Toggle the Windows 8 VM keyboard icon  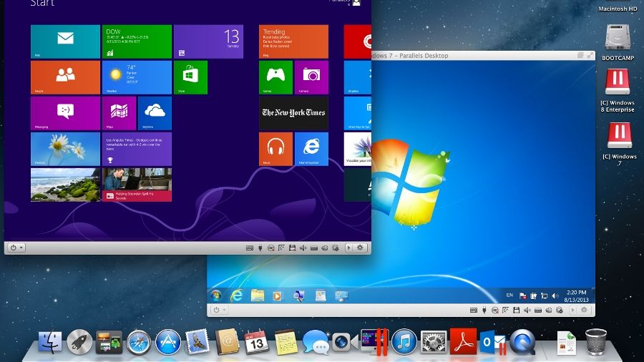pos(249,248)
